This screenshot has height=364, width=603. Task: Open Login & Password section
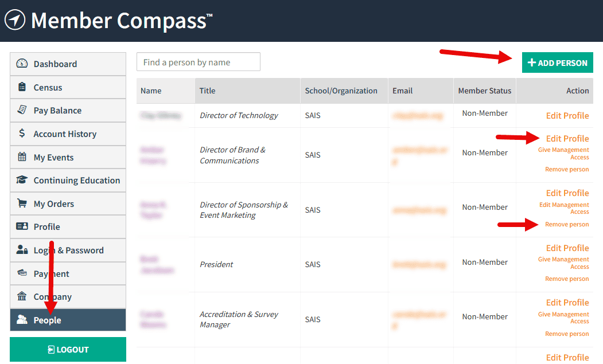(68, 251)
